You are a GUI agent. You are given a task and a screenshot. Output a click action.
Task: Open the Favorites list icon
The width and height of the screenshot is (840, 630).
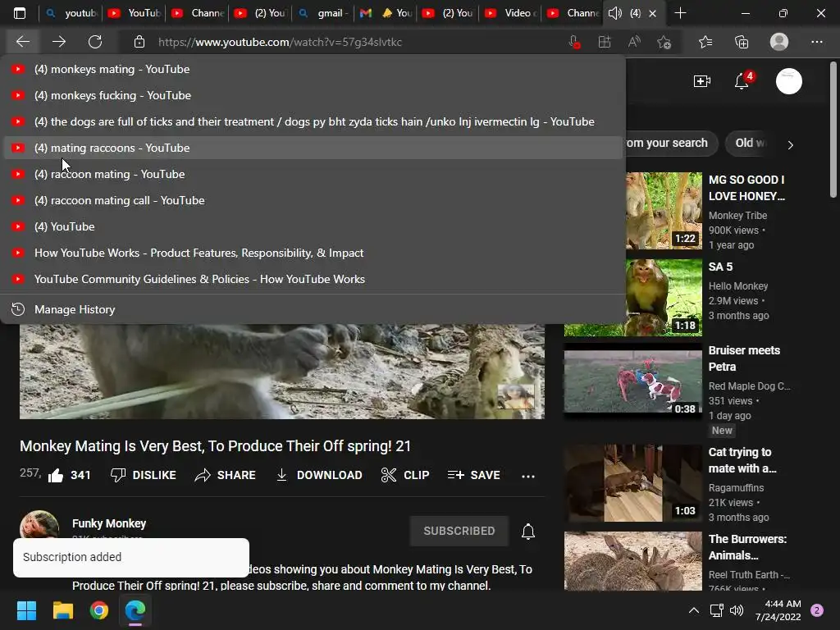coord(705,42)
